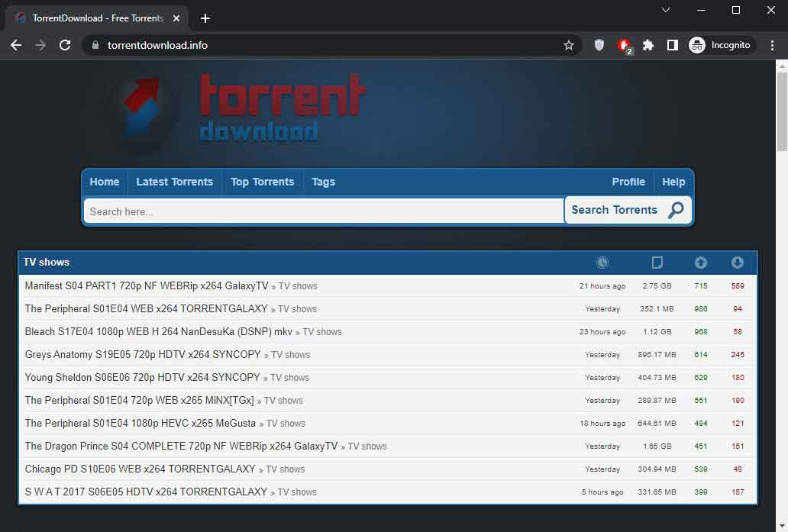Sort by the seeders up-arrow icon

[x=700, y=263]
